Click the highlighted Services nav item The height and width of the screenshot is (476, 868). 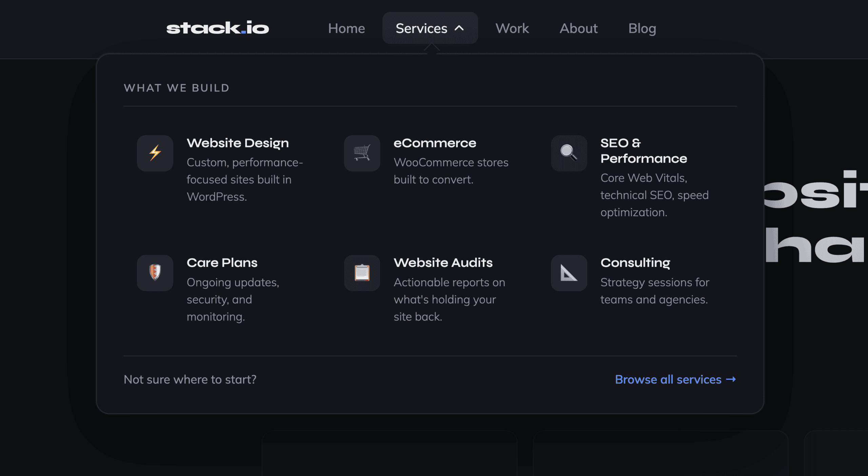[x=421, y=28]
